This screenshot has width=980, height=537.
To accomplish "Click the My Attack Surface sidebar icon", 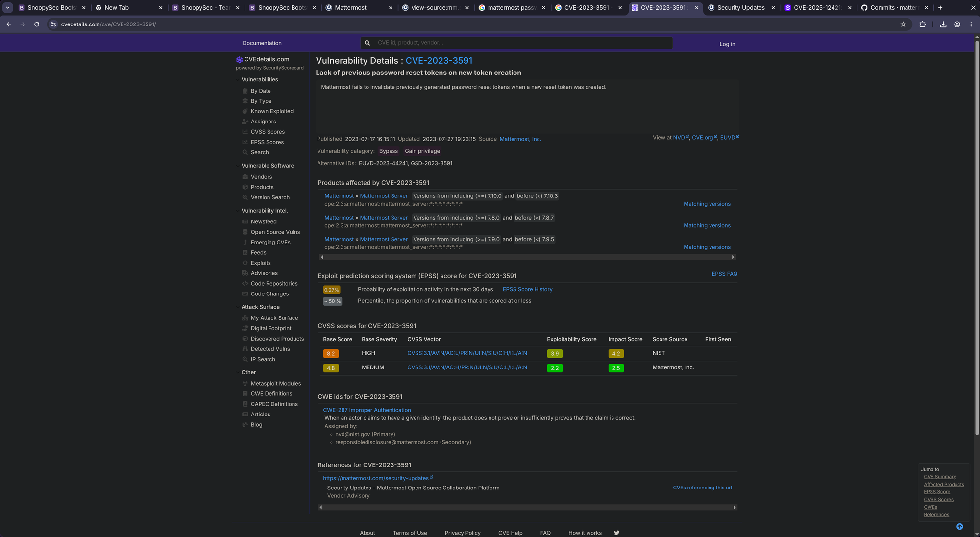I will click(245, 318).
